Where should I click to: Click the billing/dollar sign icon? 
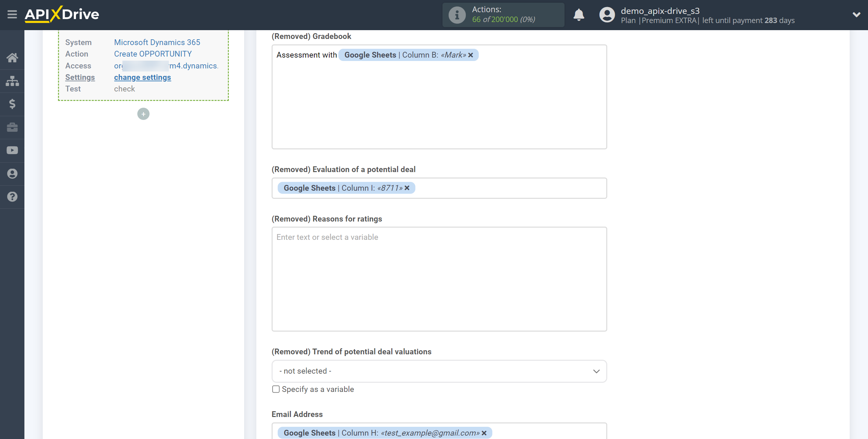pyautogui.click(x=12, y=104)
